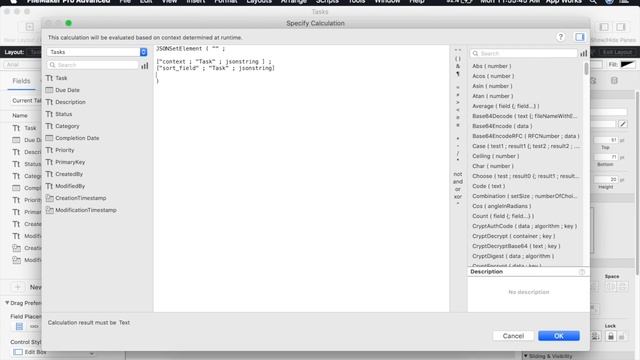Screen dimensions: 640x360
Task: Switch to the Fields tab
Action: (x=21, y=81)
